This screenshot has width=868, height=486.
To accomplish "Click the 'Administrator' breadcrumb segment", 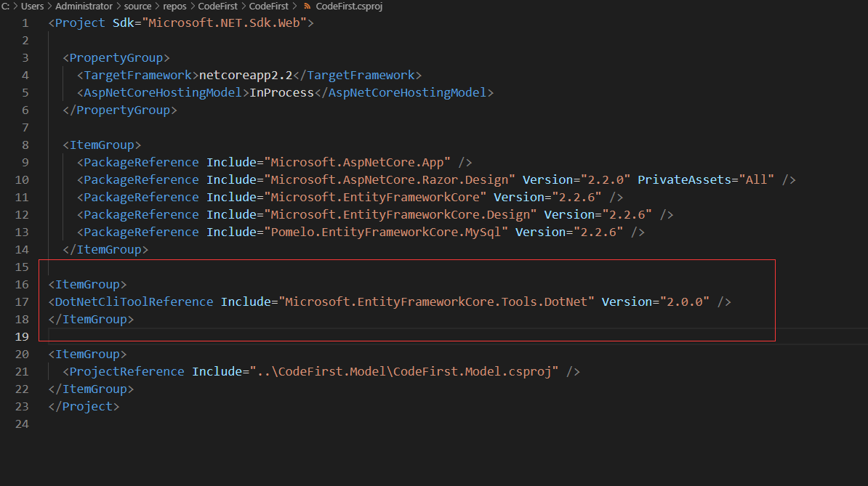I will point(84,6).
